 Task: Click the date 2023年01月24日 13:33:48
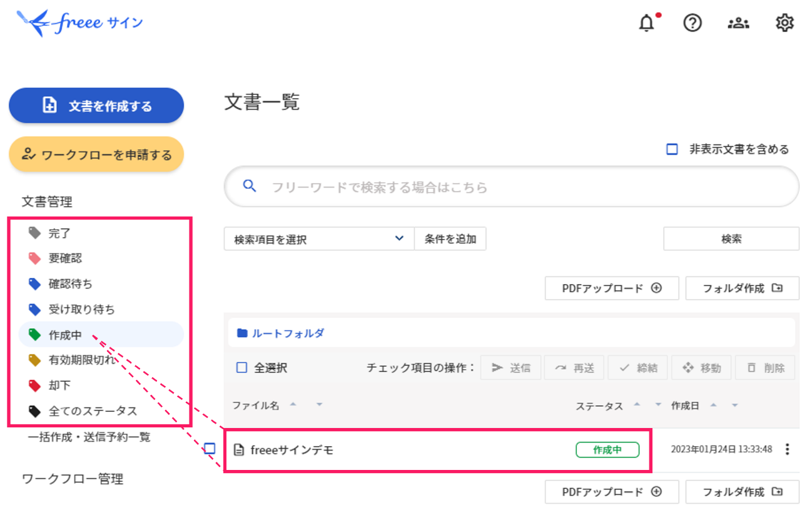(x=722, y=449)
